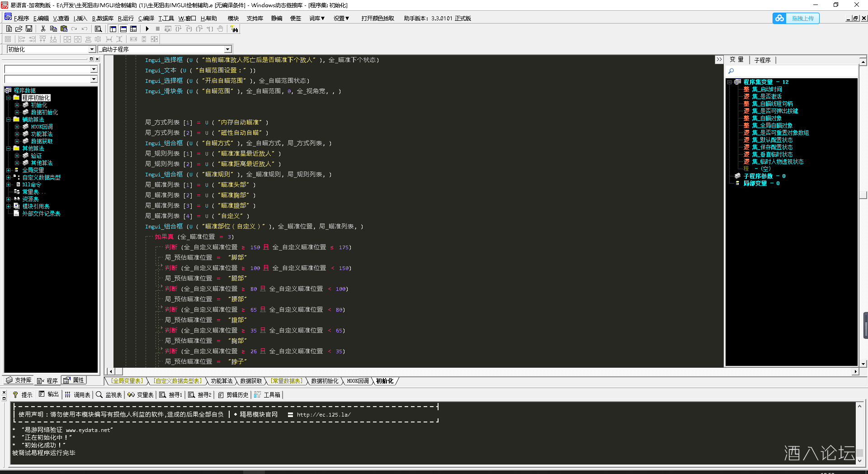Click the Paste clipboard icon
The width and height of the screenshot is (868, 474).
(x=64, y=28)
